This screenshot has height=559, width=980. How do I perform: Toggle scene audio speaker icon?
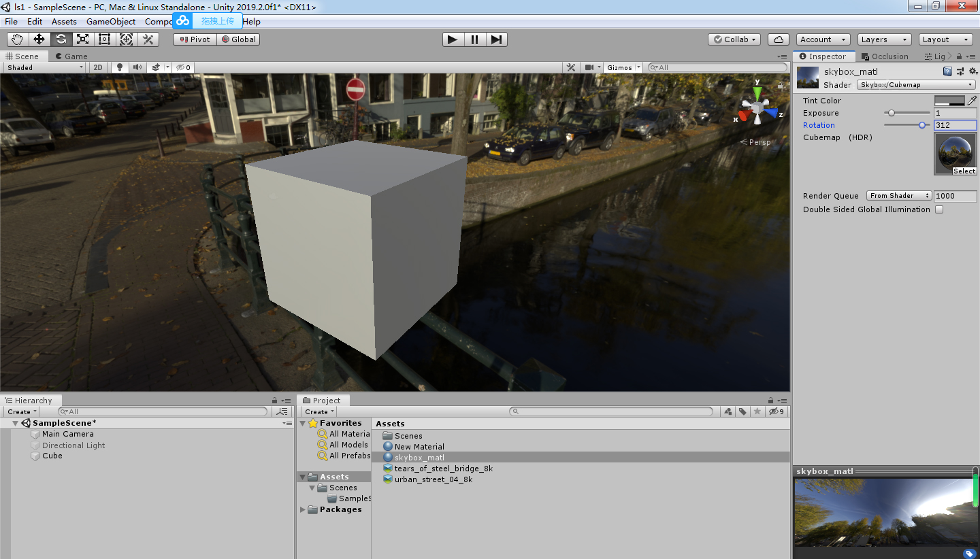137,67
